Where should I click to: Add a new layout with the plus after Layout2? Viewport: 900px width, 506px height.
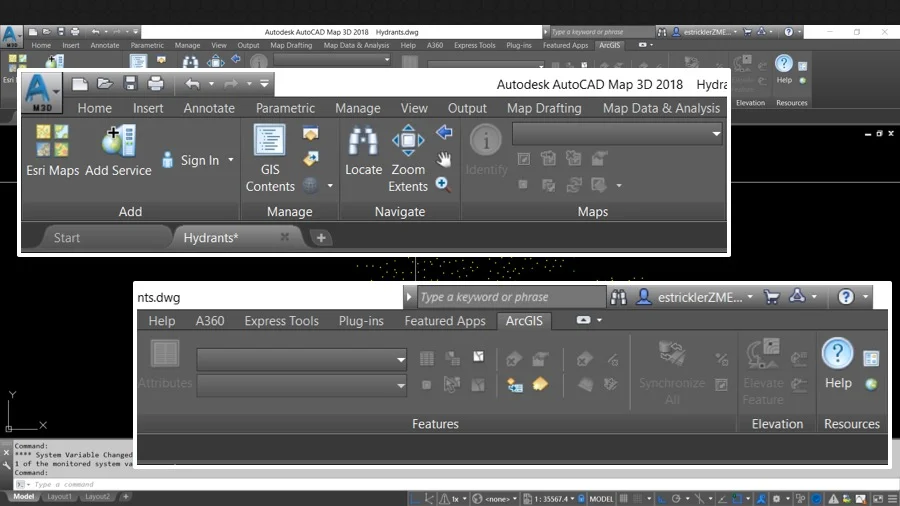point(126,497)
